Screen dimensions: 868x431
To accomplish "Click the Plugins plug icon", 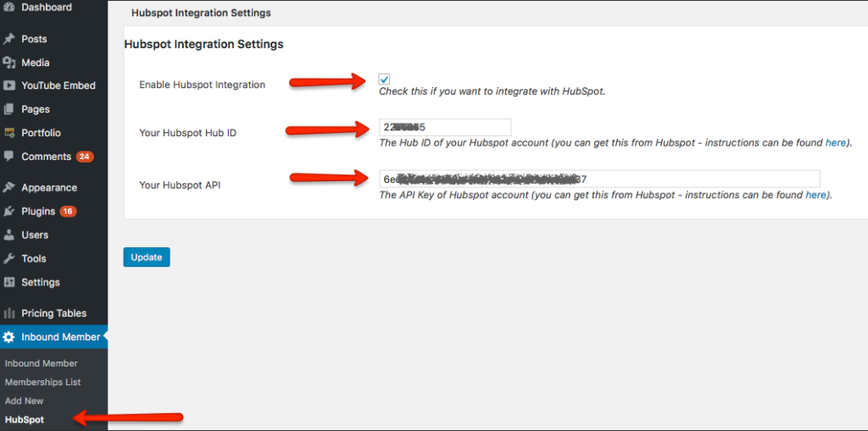I will (x=8, y=212).
